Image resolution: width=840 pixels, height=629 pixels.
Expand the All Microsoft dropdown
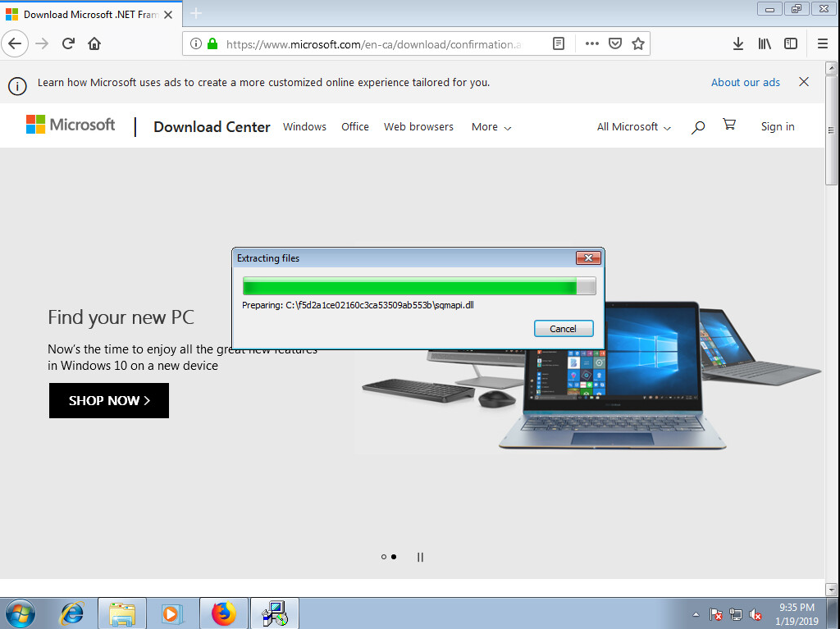point(634,127)
